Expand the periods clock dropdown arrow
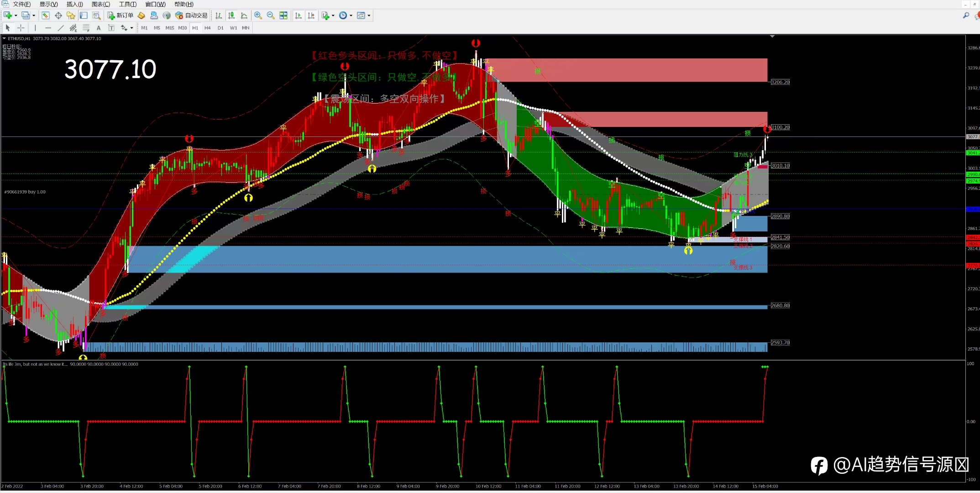Screen dimensions: 980x493 [351, 16]
